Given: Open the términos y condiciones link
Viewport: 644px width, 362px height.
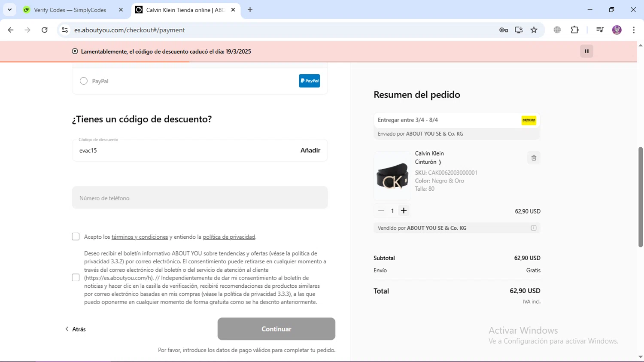Looking at the screenshot, I should (x=140, y=237).
